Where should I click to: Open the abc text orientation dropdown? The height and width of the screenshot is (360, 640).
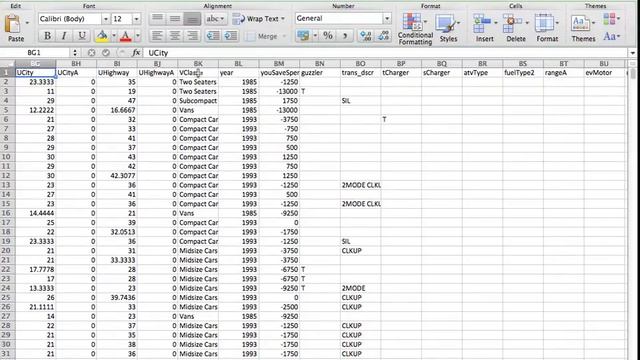click(x=216, y=19)
